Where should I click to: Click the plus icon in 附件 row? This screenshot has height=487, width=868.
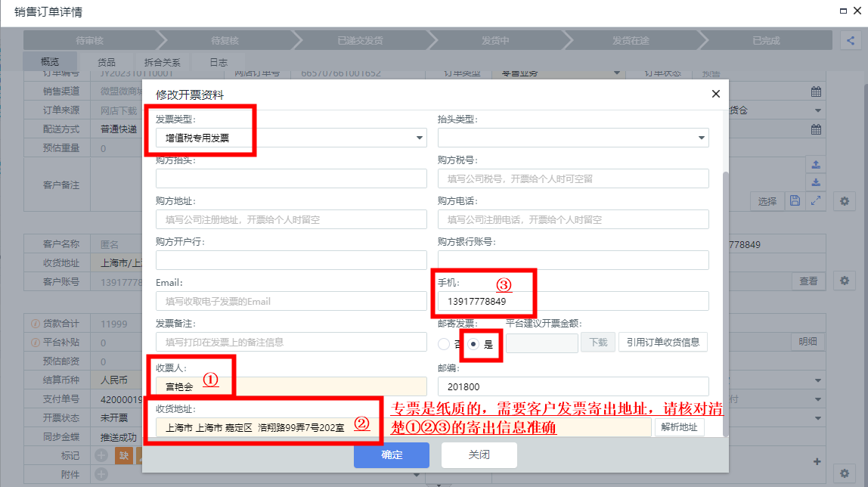pos(101,474)
